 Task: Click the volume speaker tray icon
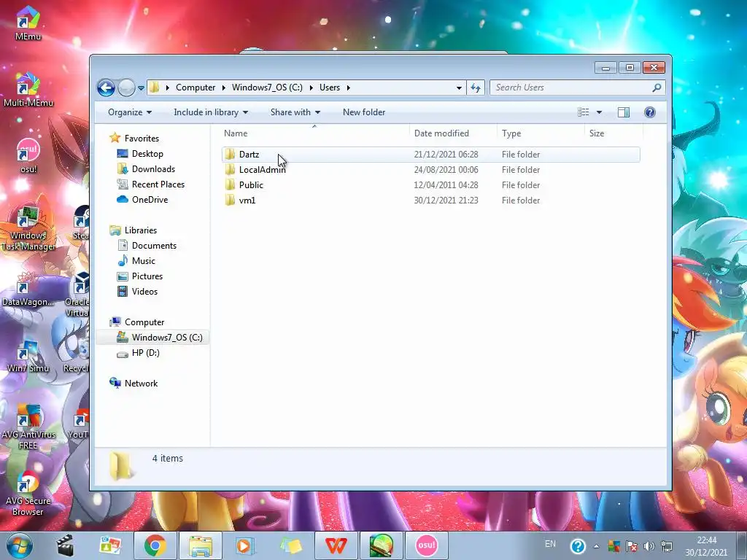tap(649, 546)
